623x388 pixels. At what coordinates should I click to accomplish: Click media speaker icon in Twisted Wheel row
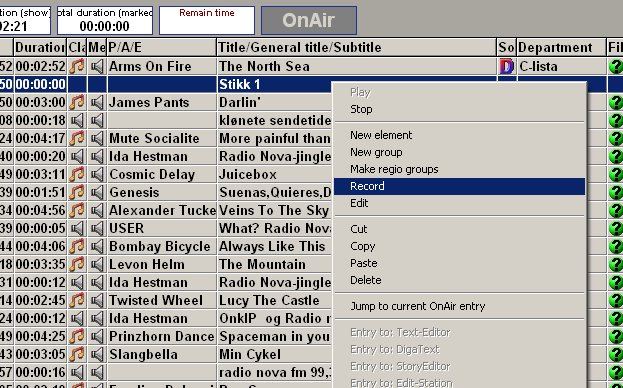coord(97,300)
